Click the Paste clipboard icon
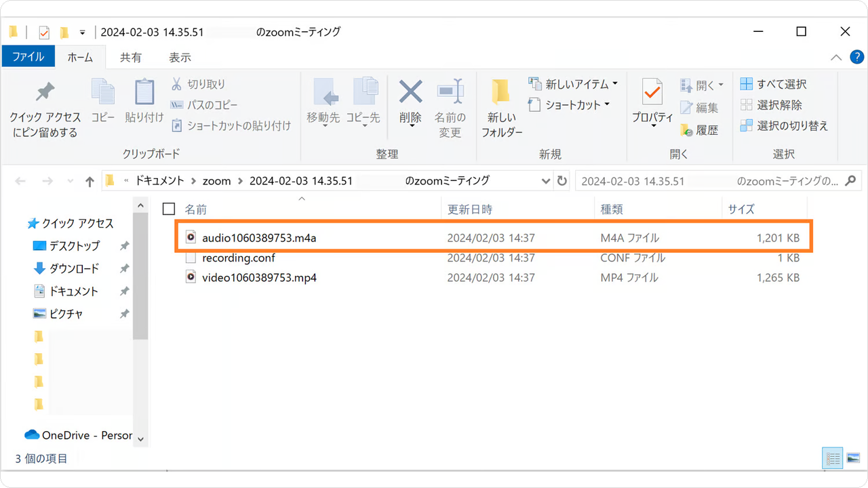Viewport: 868px width, 488px height. pyautogui.click(x=144, y=100)
